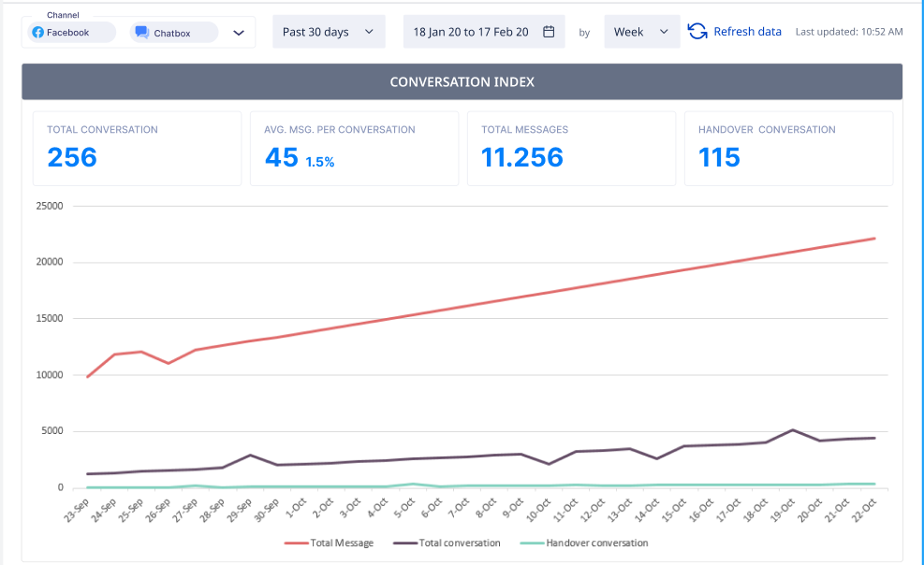Screen dimensions: 924x565
Task: Click the Total Conversation 256 card
Action: coord(137,148)
